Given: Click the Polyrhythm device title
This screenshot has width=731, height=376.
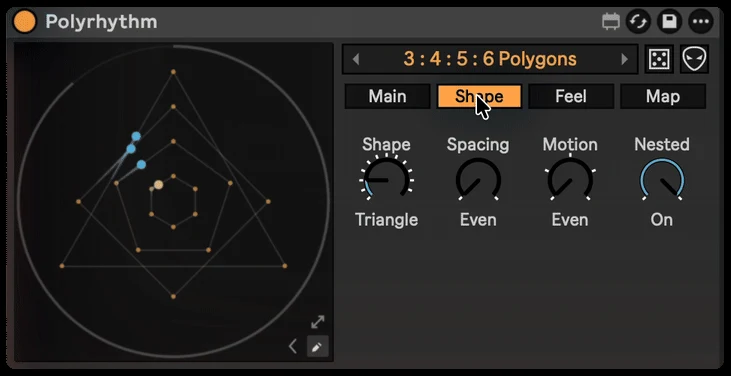Looking at the screenshot, I should click(101, 22).
